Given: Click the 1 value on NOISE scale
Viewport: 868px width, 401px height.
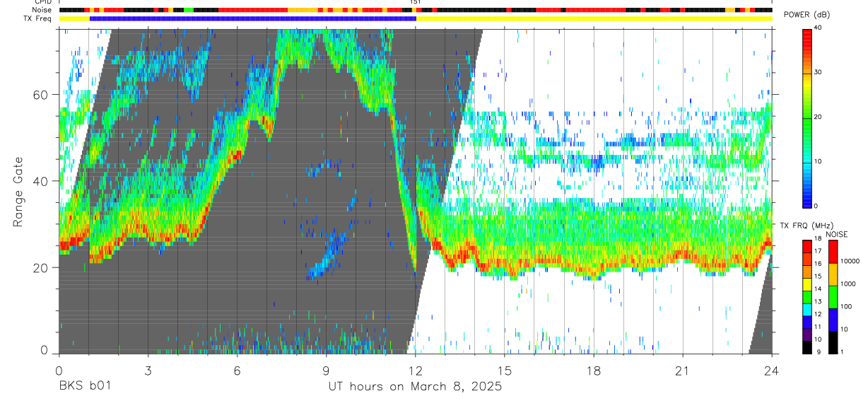Looking at the screenshot, I should [841, 352].
